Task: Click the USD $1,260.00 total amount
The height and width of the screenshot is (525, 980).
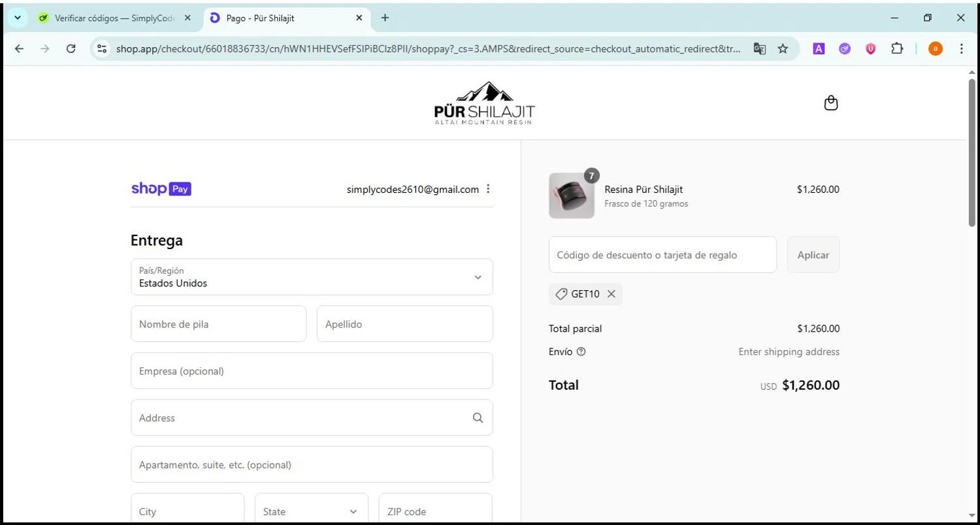Action: click(800, 385)
